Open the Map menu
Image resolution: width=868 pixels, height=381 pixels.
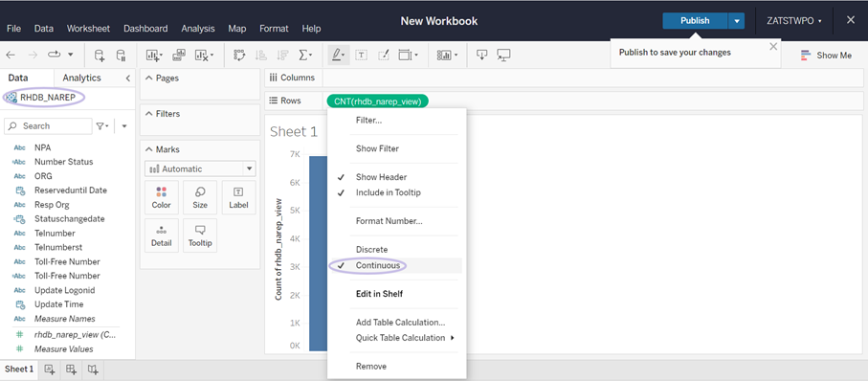pyautogui.click(x=237, y=29)
